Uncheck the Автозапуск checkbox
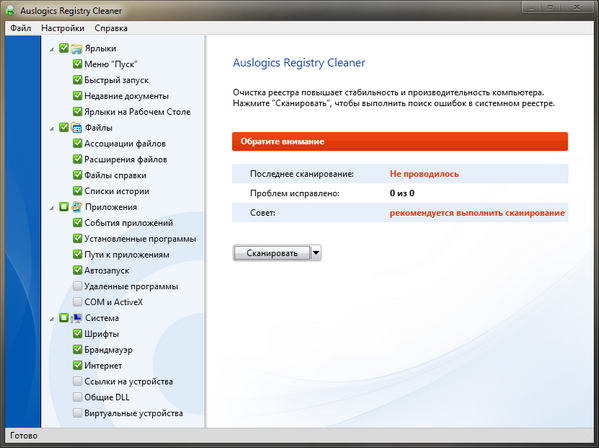599x448 pixels. coord(77,270)
